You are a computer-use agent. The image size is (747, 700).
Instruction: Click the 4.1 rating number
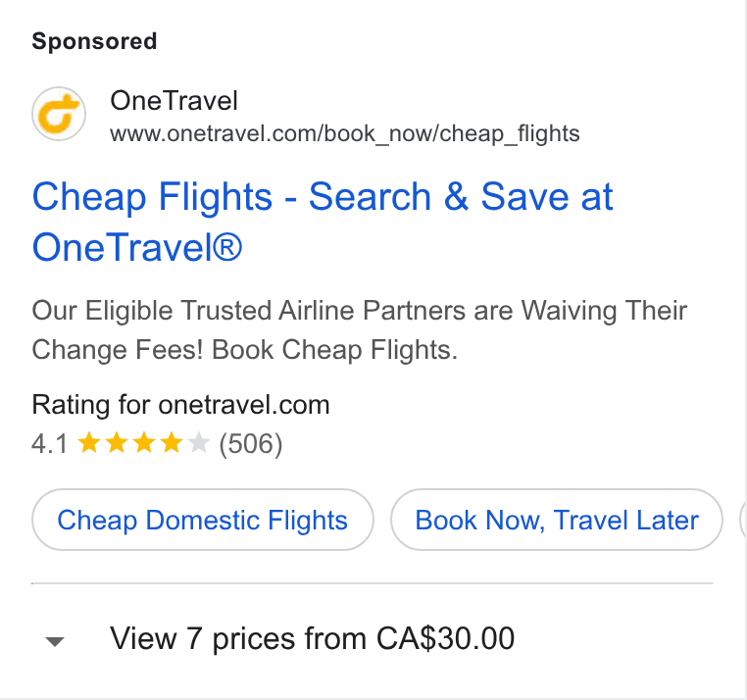point(50,444)
